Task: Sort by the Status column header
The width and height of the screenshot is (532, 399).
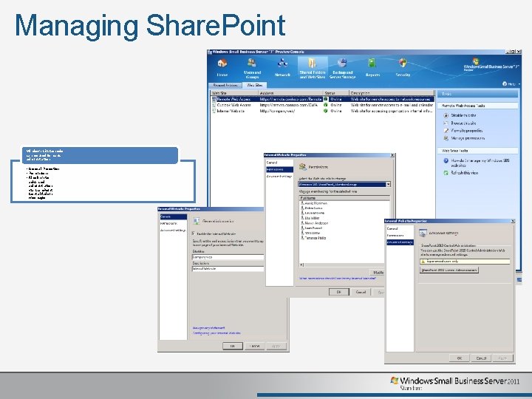Action: (336, 93)
